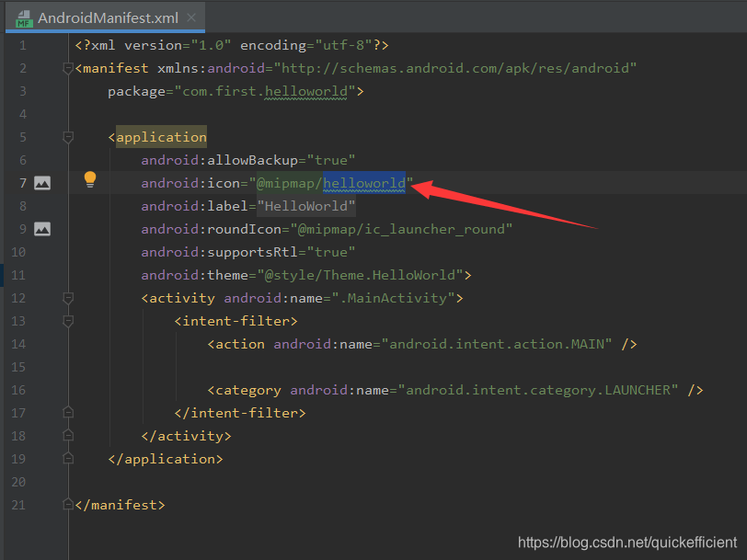
Task: Collapse the application element fold arrow
Action: pos(67,136)
